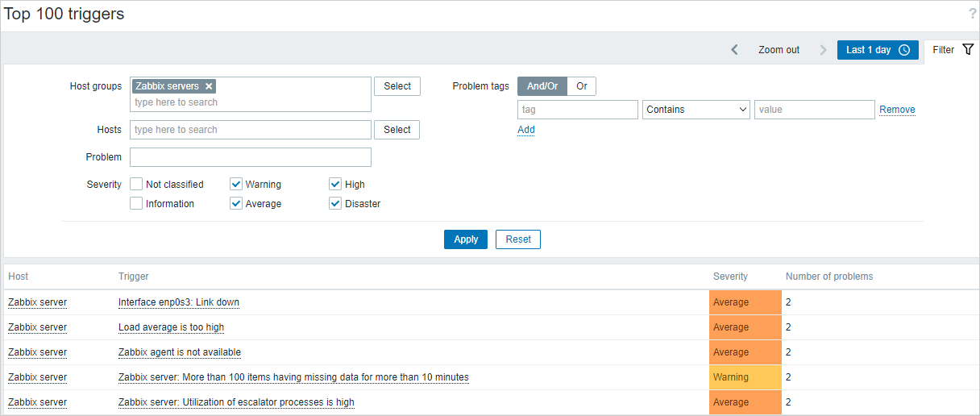980x416 pixels.
Task: Click the Warning severity cell
Action: [x=745, y=377]
